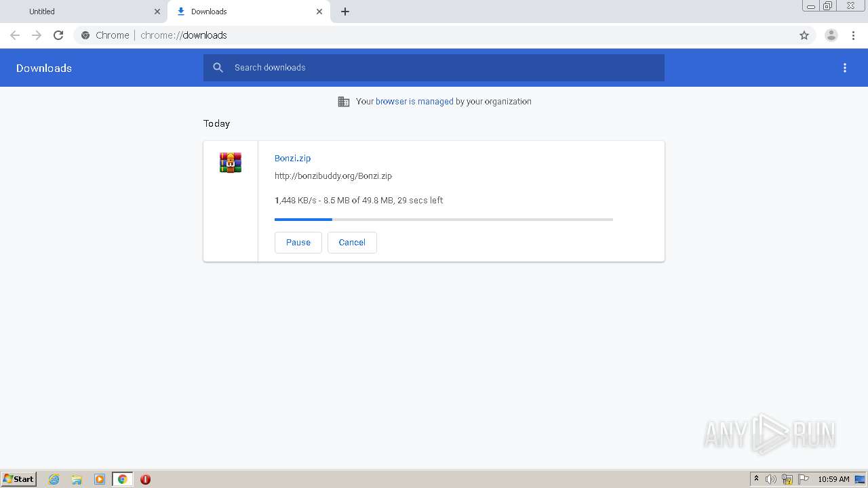This screenshot has height=488, width=868.
Task: Minimize the Chrome window
Action: pyautogui.click(x=811, y=6)
